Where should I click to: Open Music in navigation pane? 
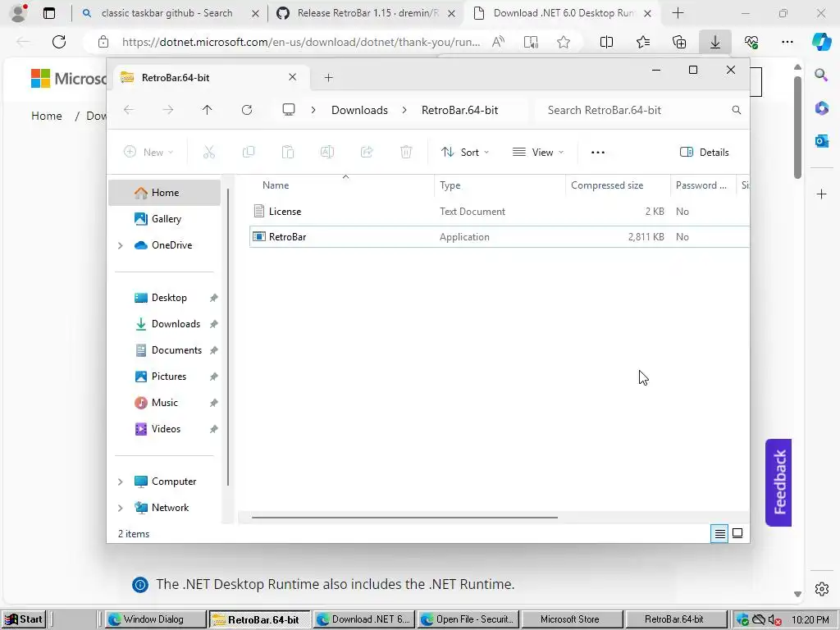(x=164, y=403)
